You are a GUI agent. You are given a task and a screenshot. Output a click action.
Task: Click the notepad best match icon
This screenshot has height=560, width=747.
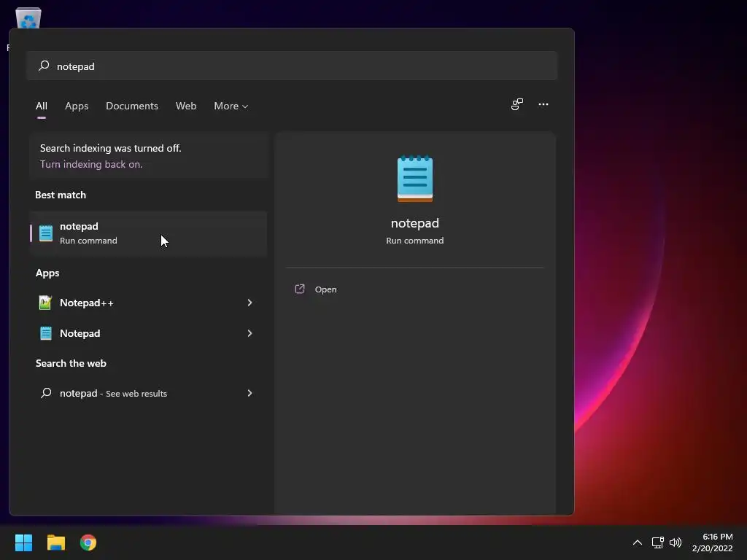[x=46, y=233]
